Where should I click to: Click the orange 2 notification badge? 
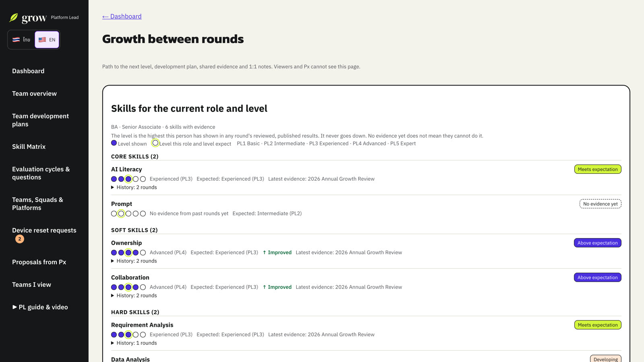pos(20,239)
